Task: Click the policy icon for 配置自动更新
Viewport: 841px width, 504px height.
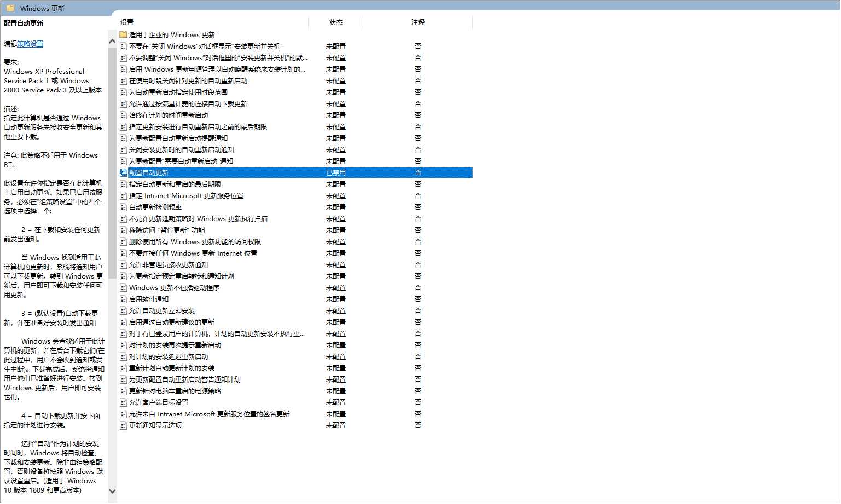Action: pyautogui.click(x=123, y=172)
